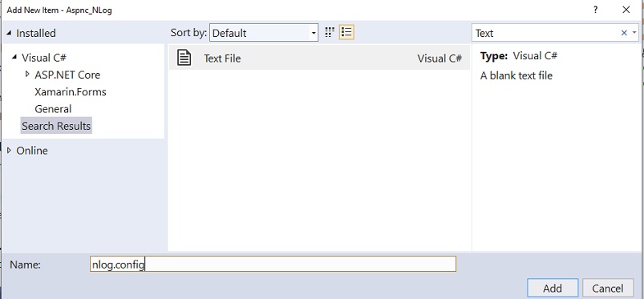The image size is (644, 299).
Task: Click into the template search box
Action: tap(546, 33)
